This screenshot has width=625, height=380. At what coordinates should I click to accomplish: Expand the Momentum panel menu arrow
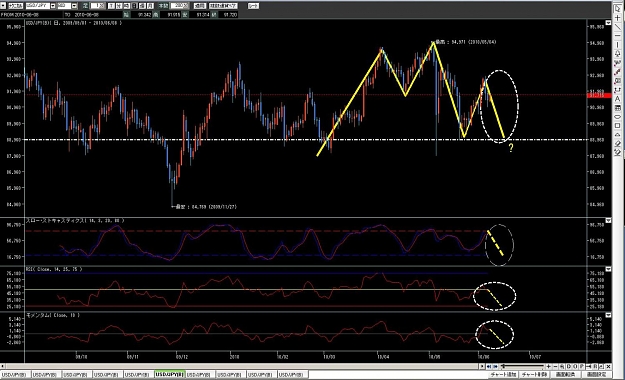[608, 315]
